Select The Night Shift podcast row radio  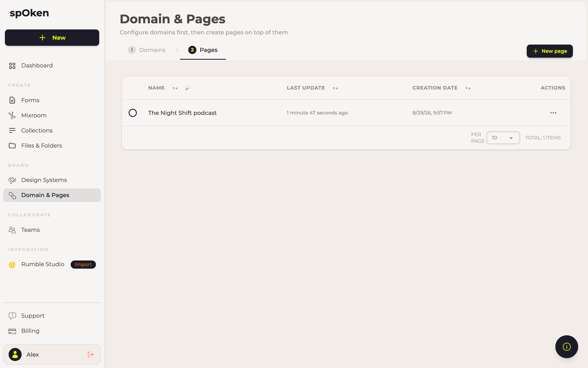(x=133, y=113)
